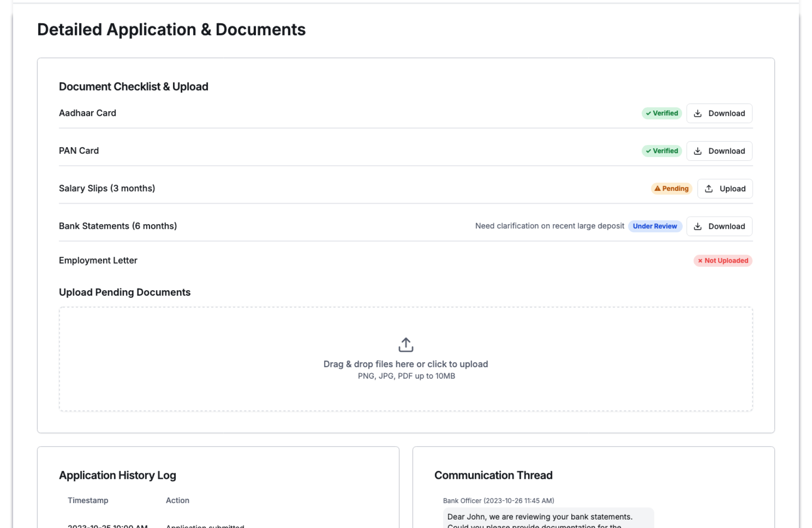
Task: Click PAN Card Verified status badge
Action: [x=661, y=151]
